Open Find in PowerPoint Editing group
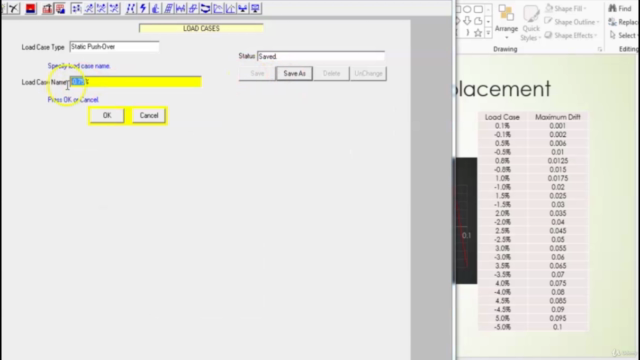The height and width of the screenshot is (360, 640). click(620, 9)
